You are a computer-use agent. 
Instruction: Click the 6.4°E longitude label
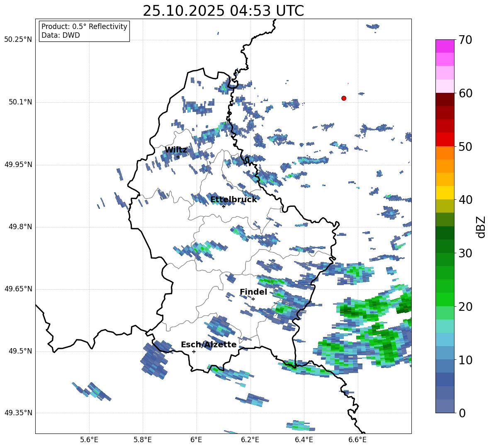(304, 440)
